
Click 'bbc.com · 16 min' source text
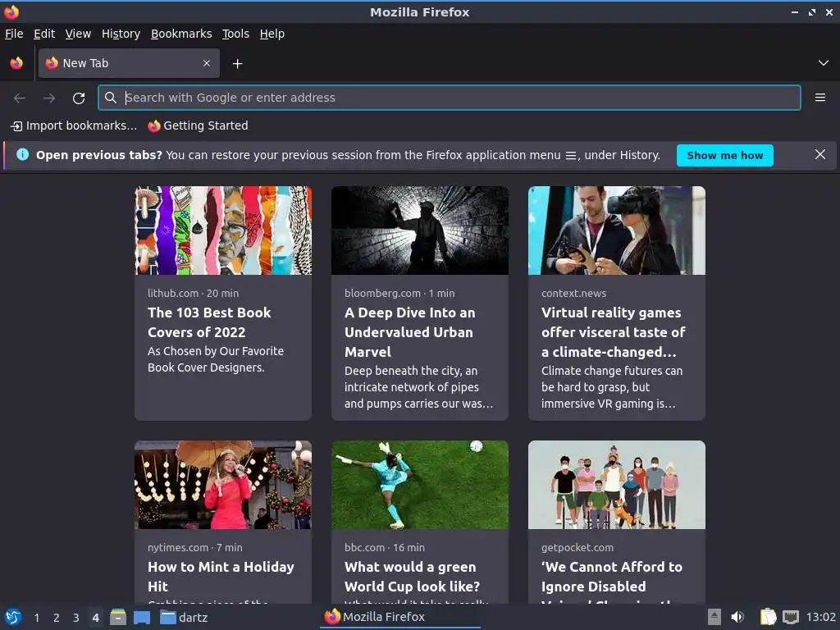point(385,547)
